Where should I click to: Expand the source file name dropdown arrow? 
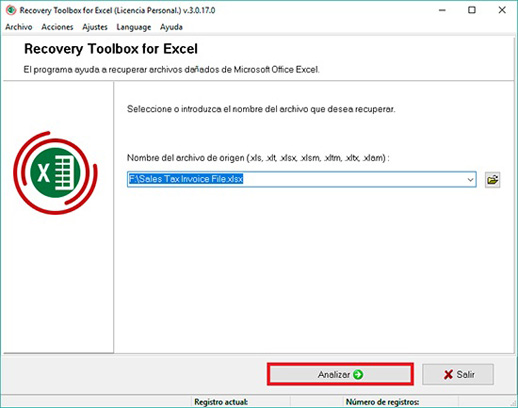tap(470, 180)
